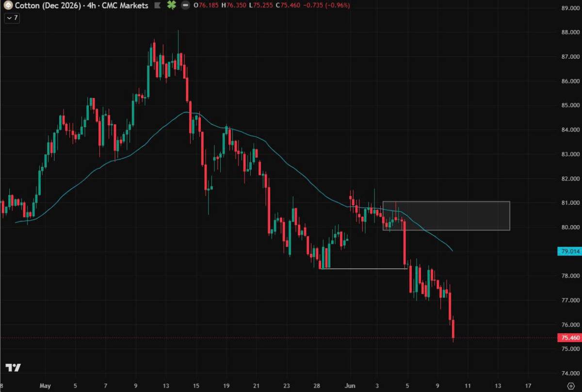Click the 23 date label on time axis

click(x=287, y=386)
